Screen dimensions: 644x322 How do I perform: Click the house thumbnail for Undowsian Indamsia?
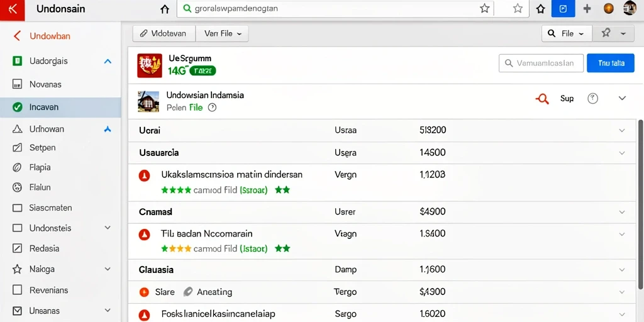[x=148, y=101]
